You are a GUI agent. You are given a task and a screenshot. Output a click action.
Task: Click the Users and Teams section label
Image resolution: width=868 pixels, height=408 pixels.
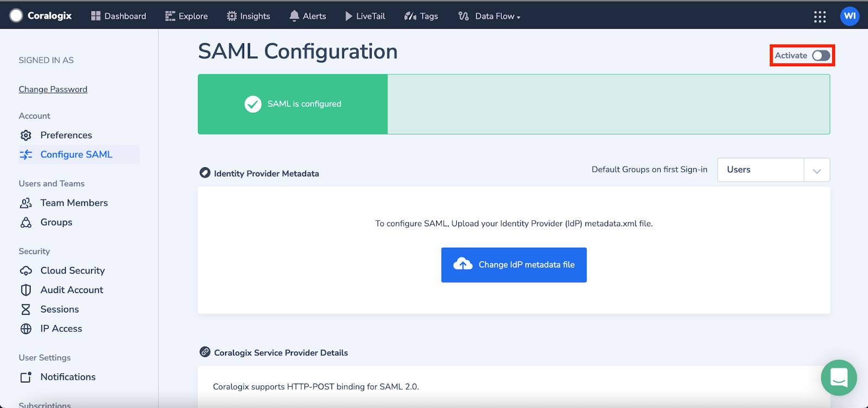tap(52, 183)
